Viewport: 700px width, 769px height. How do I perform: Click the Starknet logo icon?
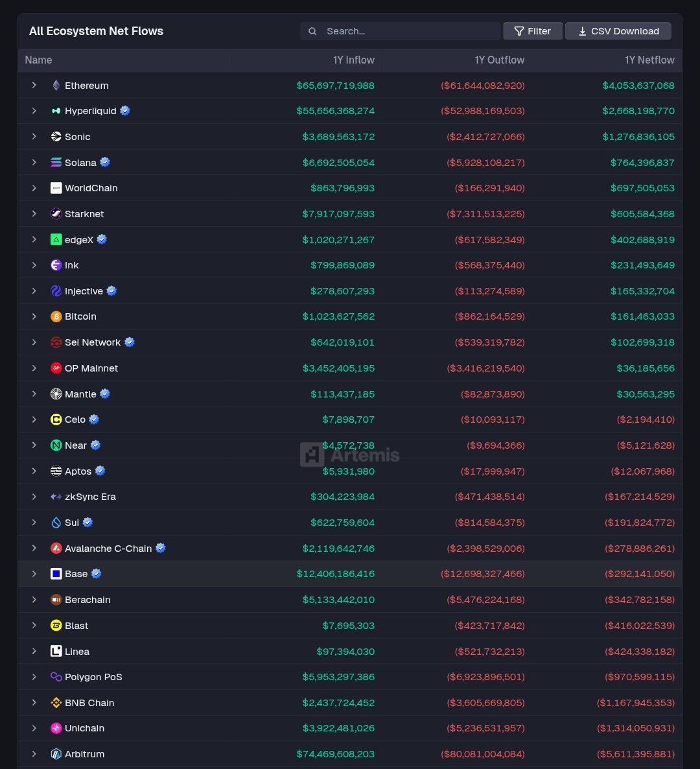coord(56,214)
